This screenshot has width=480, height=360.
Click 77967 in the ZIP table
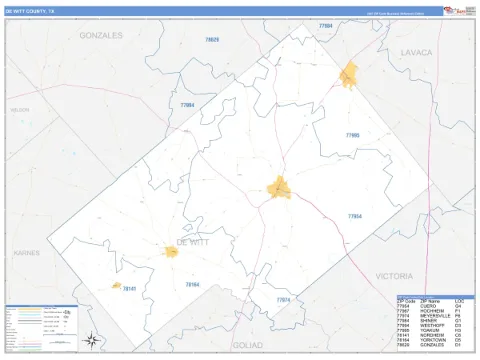(x=403, y=311)
